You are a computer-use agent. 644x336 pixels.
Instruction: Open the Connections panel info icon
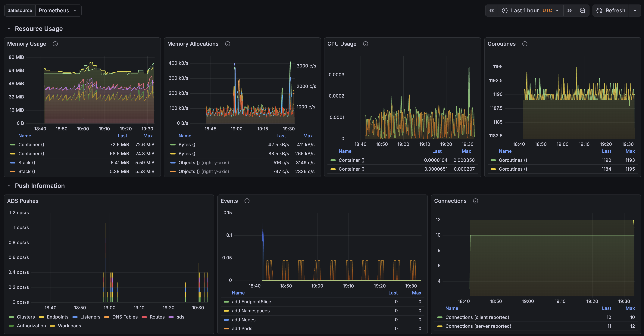(x=476, y=201)
